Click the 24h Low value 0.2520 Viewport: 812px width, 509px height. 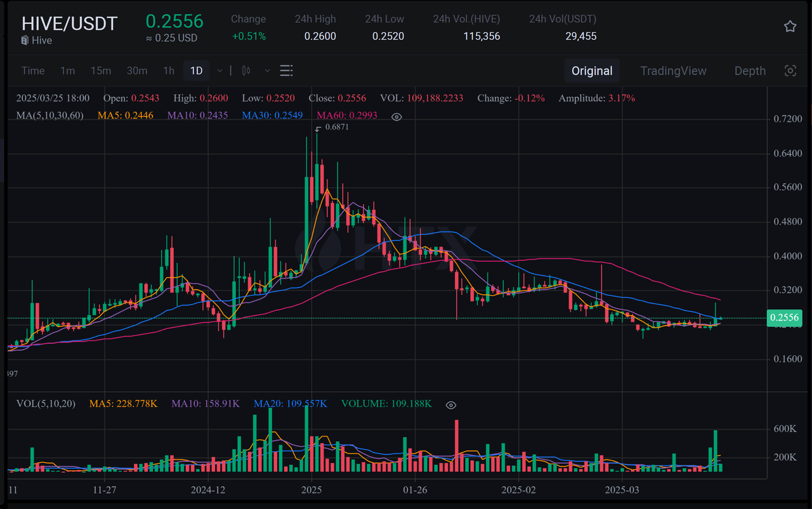click(x=388, y=36)
